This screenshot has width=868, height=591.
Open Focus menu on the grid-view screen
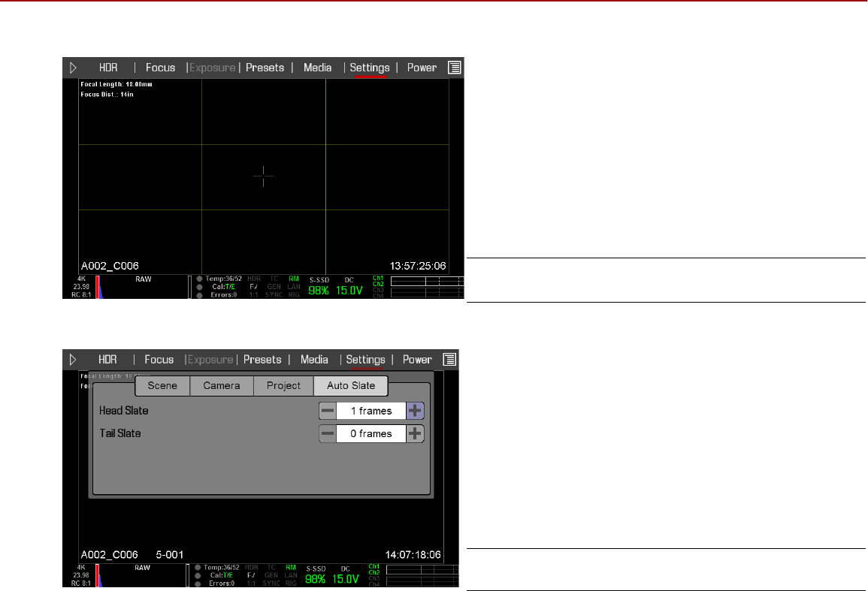coord(161,68)
